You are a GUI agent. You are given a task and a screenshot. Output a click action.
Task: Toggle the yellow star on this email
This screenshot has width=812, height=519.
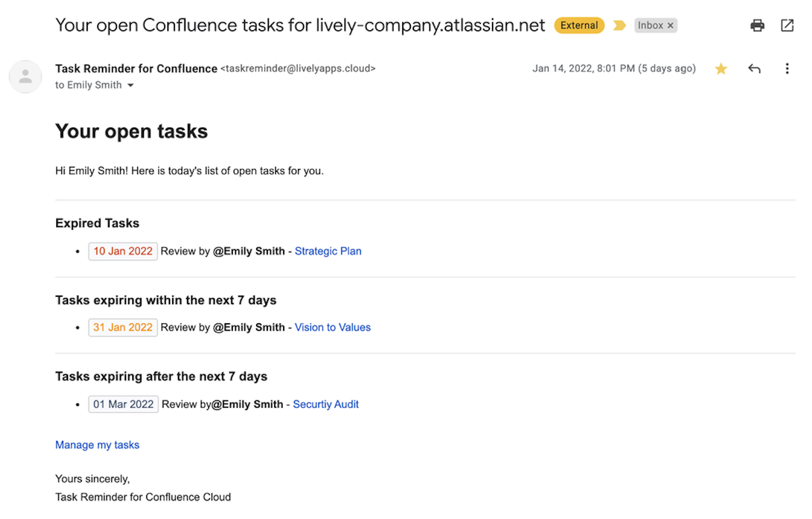[x=721, y=69]
